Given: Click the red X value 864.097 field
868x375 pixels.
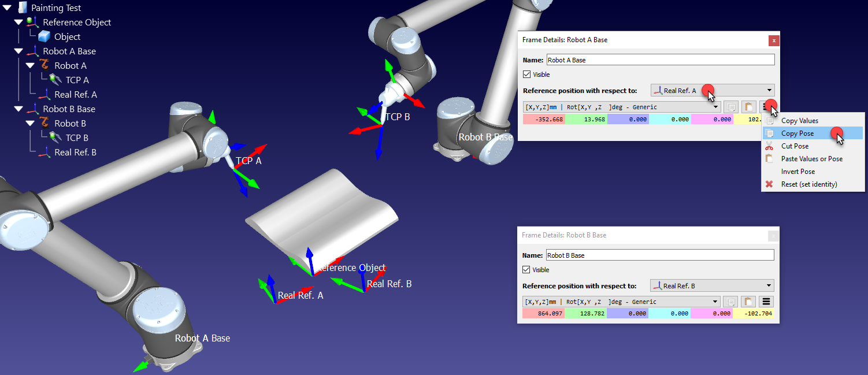Looking at the screenshot, I should 543,314.
